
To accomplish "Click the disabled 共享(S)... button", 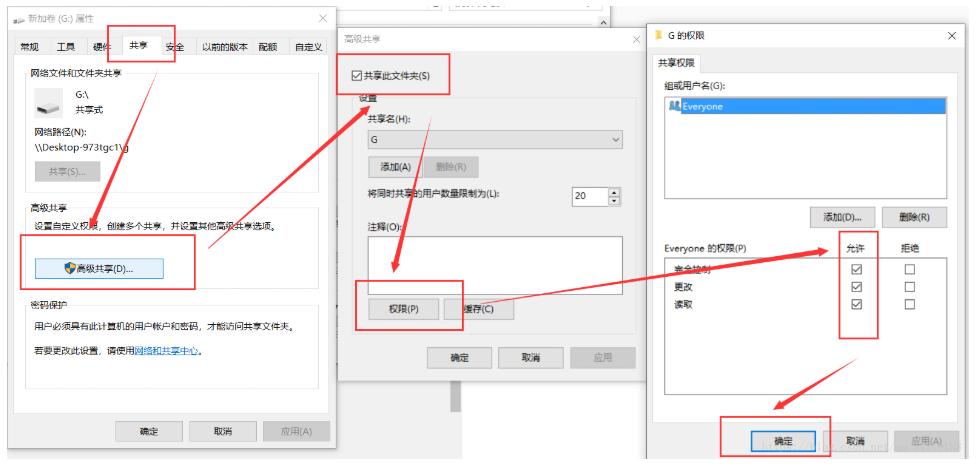I will click(67, 171).
